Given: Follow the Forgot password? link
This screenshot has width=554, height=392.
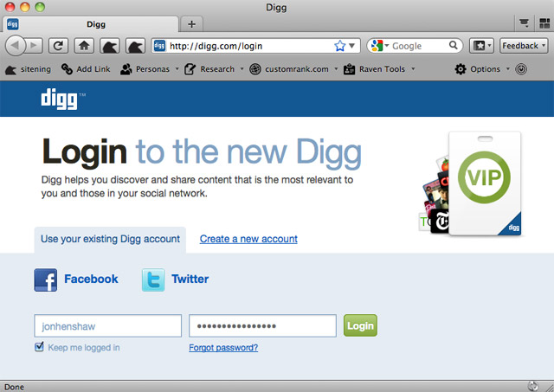Looking at the screenshot, I should pos(223,348).
